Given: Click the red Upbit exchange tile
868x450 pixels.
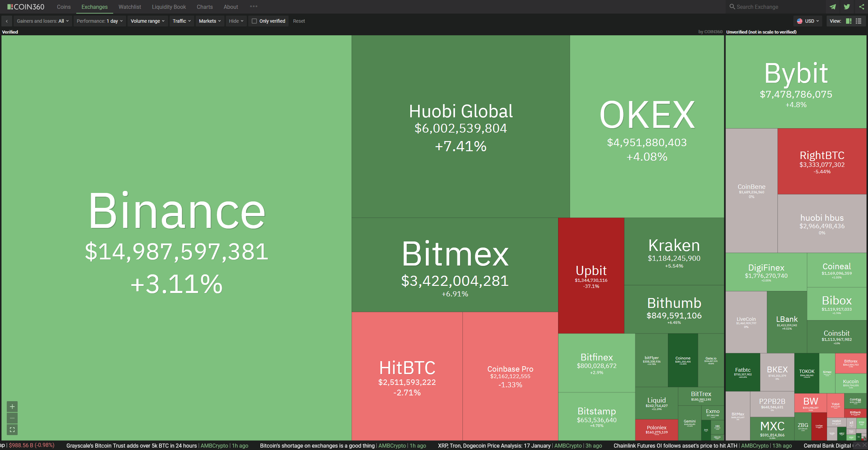Looking at the screenshot, I should point(591,275).
